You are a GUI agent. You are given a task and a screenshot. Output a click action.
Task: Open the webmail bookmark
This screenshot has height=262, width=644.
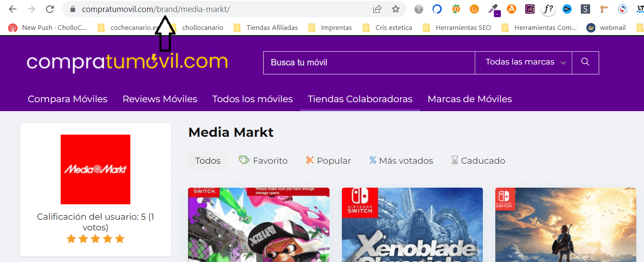click(606, 28)
